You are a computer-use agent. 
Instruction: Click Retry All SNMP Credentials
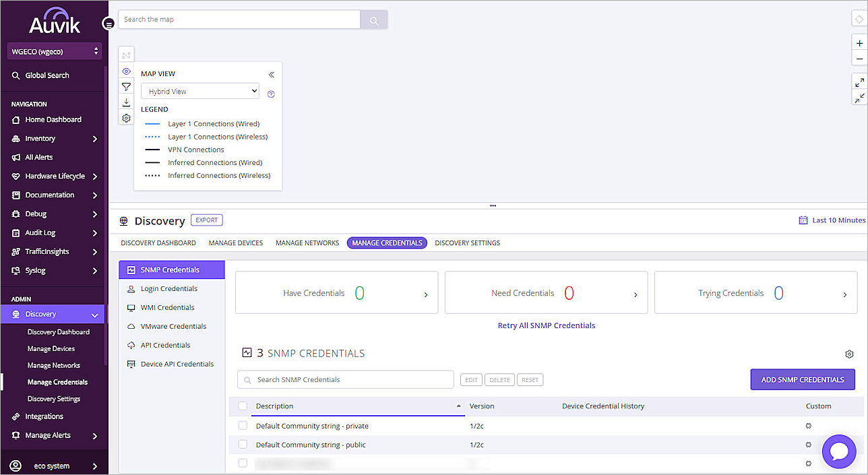tap(546, 325)
